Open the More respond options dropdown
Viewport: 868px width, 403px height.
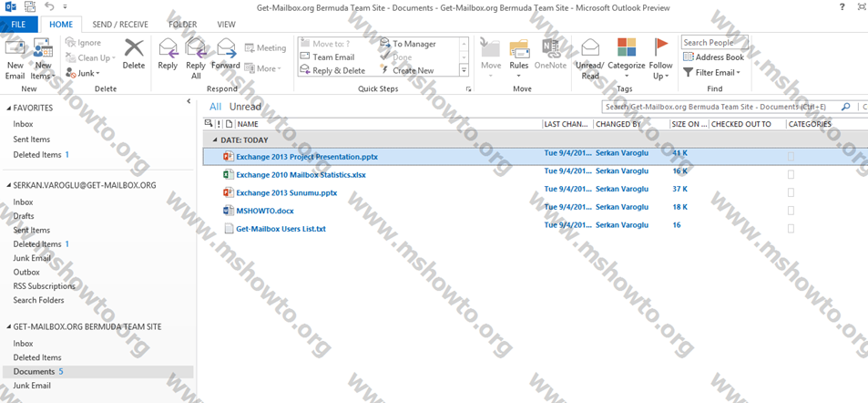tap(263, 68)
